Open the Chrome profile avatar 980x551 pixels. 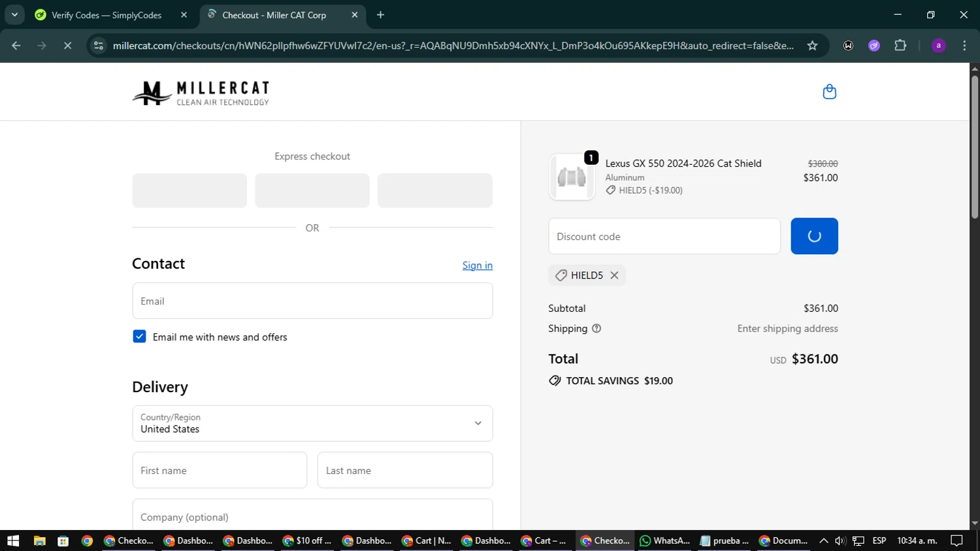(x=938, y=46)
